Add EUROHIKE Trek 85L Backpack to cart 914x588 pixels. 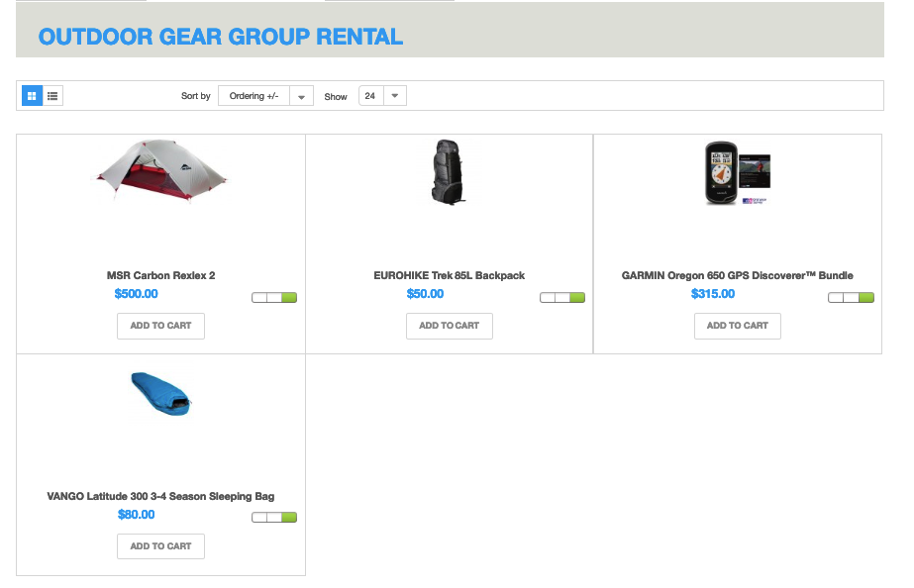coord(449,326)
